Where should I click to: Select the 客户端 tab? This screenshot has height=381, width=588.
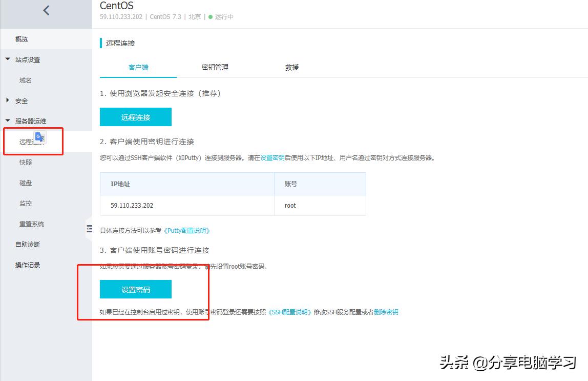(x=138, y=67)
